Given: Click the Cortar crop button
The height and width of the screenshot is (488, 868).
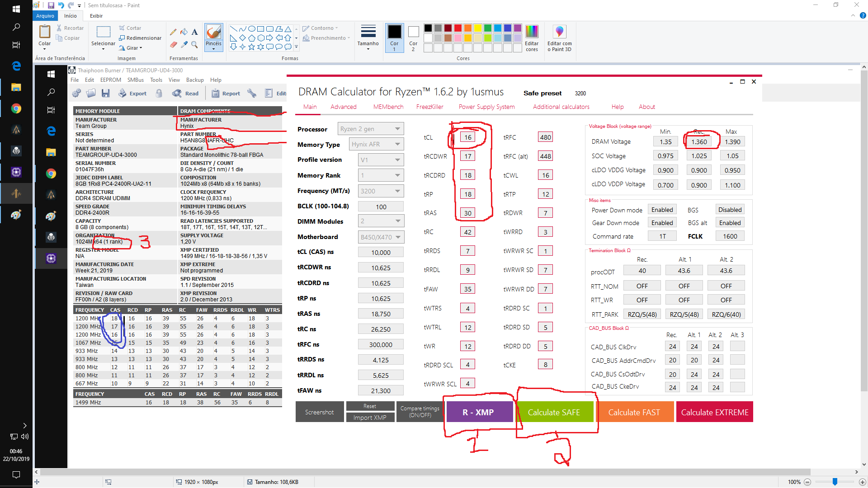Looking at the screenshot, I should click(130, 28).
